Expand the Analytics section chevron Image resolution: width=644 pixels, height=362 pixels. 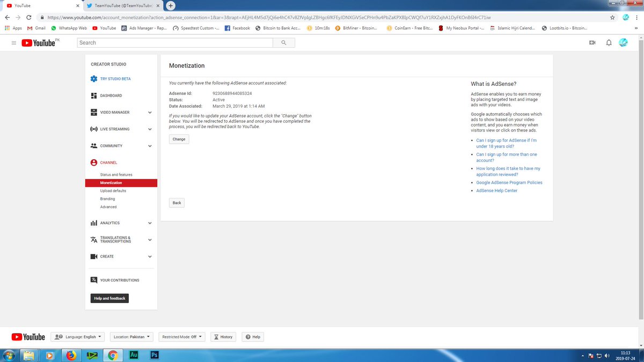150,223
